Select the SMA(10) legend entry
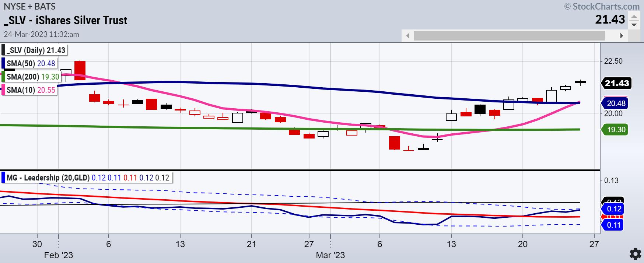 tap(31, 90)
